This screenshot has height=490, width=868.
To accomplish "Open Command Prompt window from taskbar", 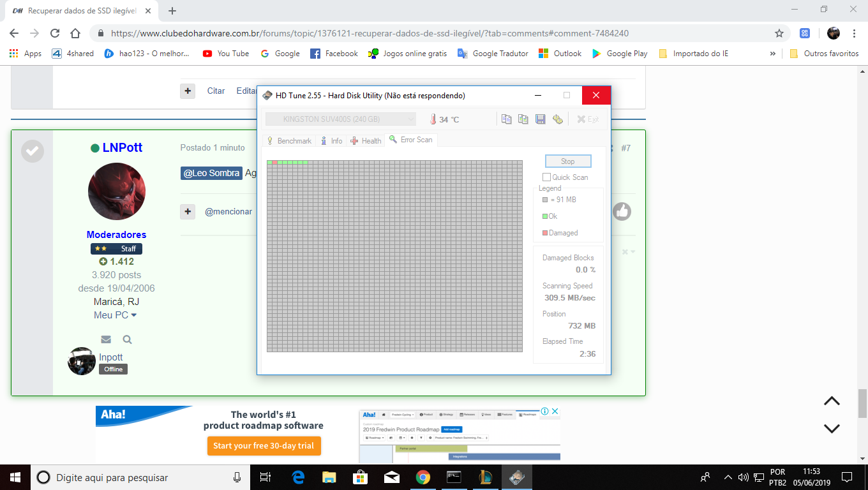I will [x=454, y=477].
